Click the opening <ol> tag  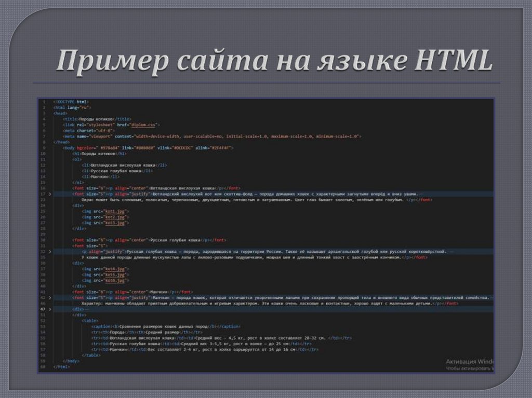click(77, 159)
